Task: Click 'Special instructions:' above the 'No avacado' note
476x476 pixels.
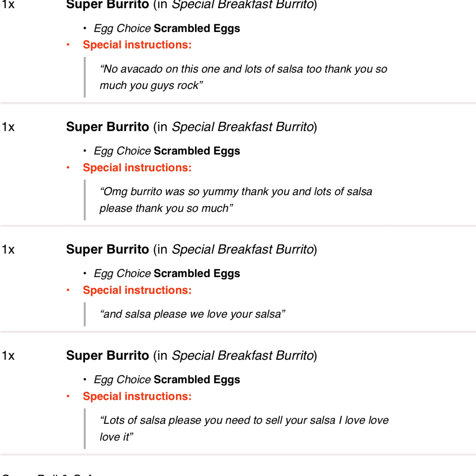Action: [x=137, y=45]
